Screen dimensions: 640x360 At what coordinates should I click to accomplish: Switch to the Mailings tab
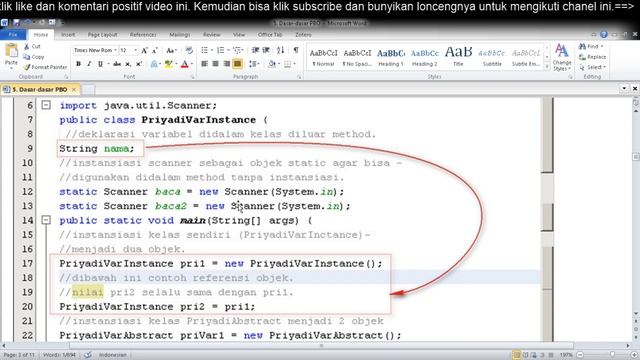pyautogui.click(x=180, y=35)
